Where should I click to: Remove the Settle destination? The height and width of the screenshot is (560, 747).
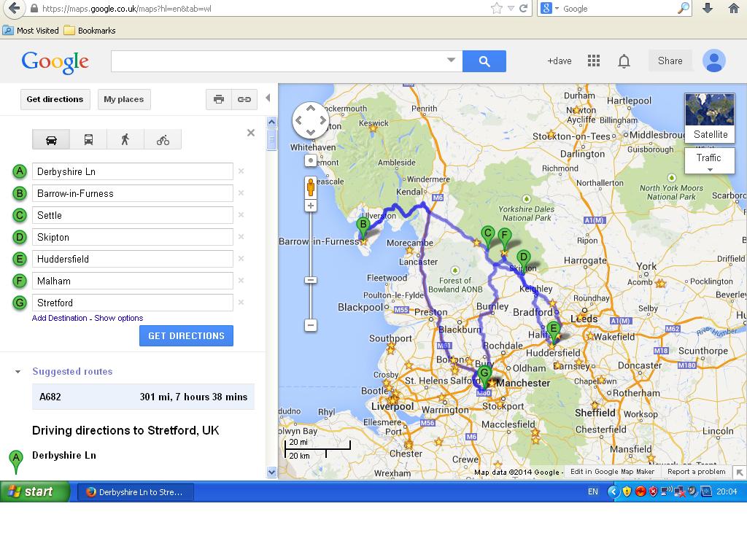(x=241, y=215)
